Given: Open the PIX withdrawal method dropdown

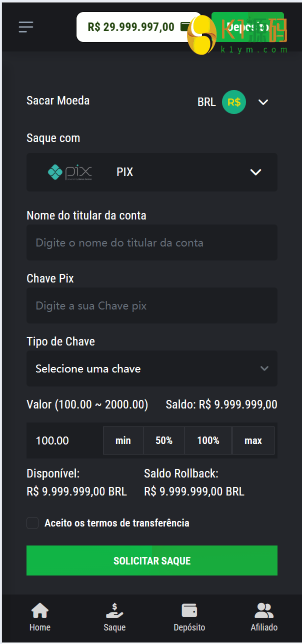Looking at the screenshot, I should pos(255,172).
